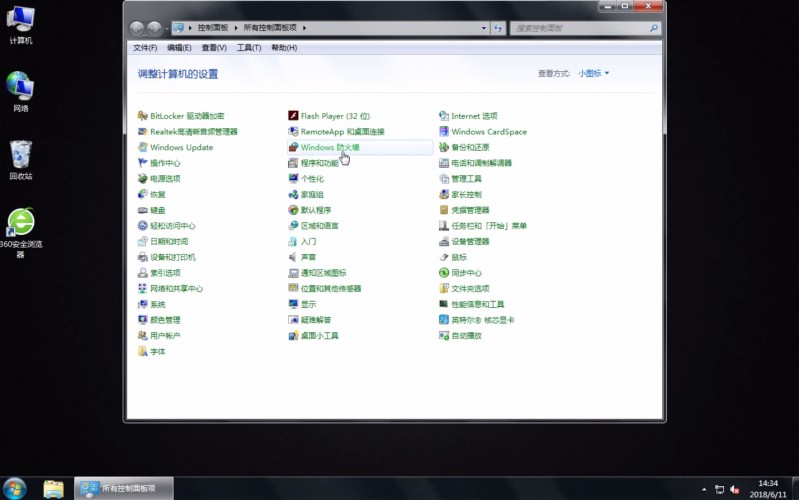Expand the 小图标 view mode dropdown
Image resolution: width=799 pixels, height=500 pixels.
tap(594, 73)
